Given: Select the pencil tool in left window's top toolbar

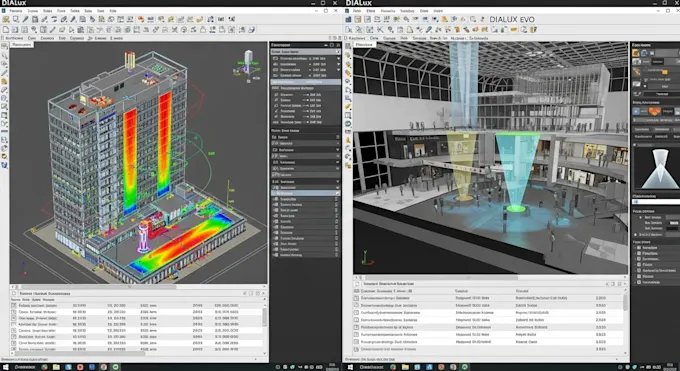Looking at the screenshot, I should (x=26, y=20).
